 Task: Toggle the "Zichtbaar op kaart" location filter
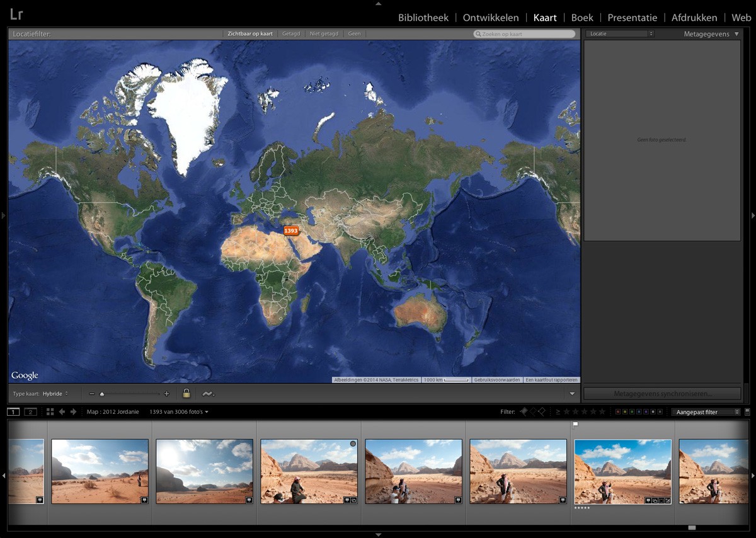tap(248, 33)
